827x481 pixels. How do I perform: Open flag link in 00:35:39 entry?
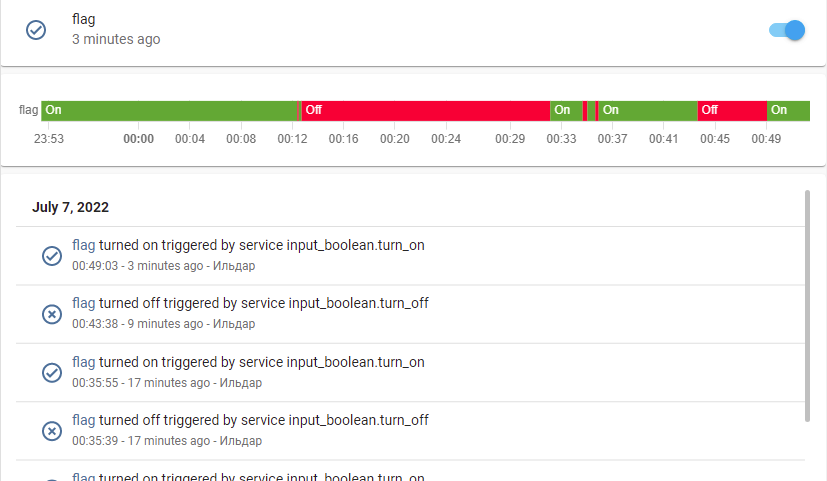(x=83, y=420)
